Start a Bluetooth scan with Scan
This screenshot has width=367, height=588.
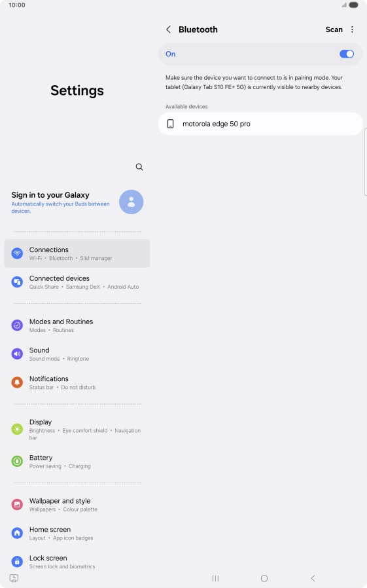tap(334, 29)
